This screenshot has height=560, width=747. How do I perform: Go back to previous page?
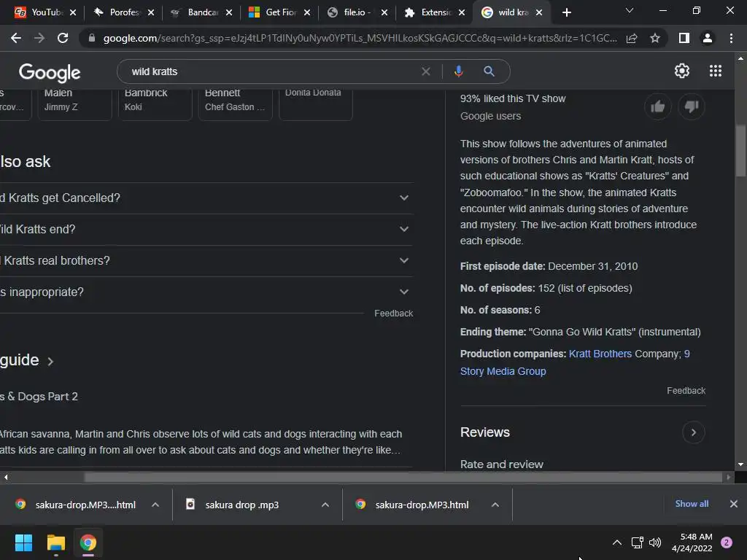(x=16, y=38)
